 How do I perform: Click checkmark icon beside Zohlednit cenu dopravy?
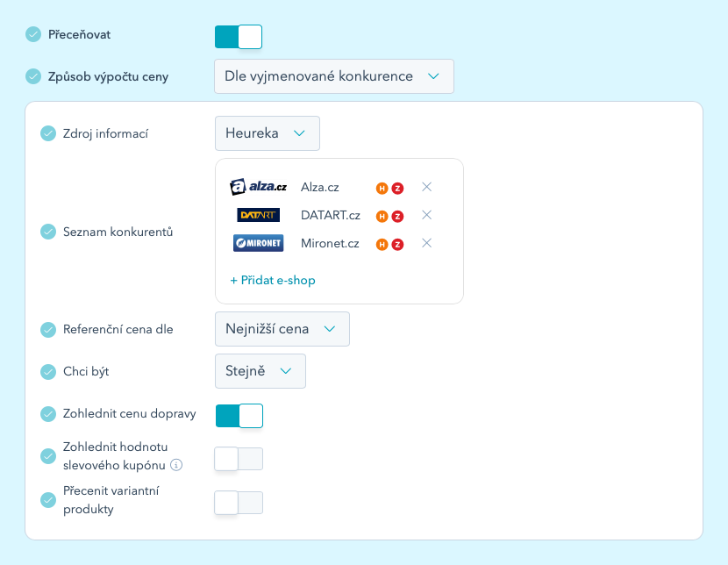tap(48, 413)
